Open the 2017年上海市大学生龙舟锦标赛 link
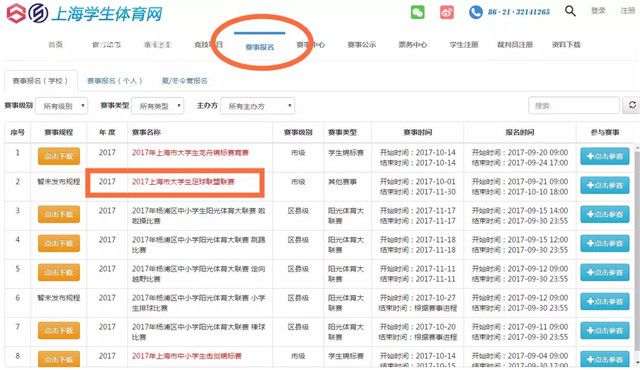This screenshot has width=640, height=370. [190, 153]
